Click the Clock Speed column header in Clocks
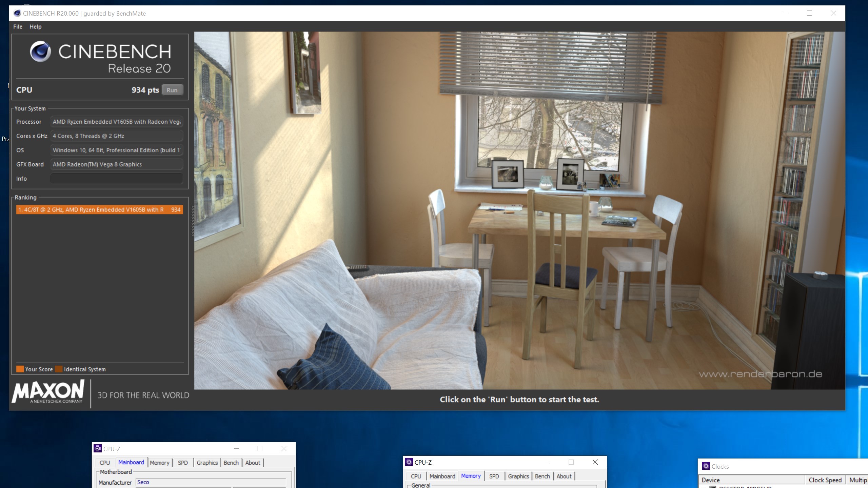This screenshot has height=488, width=868. (825, 480)
